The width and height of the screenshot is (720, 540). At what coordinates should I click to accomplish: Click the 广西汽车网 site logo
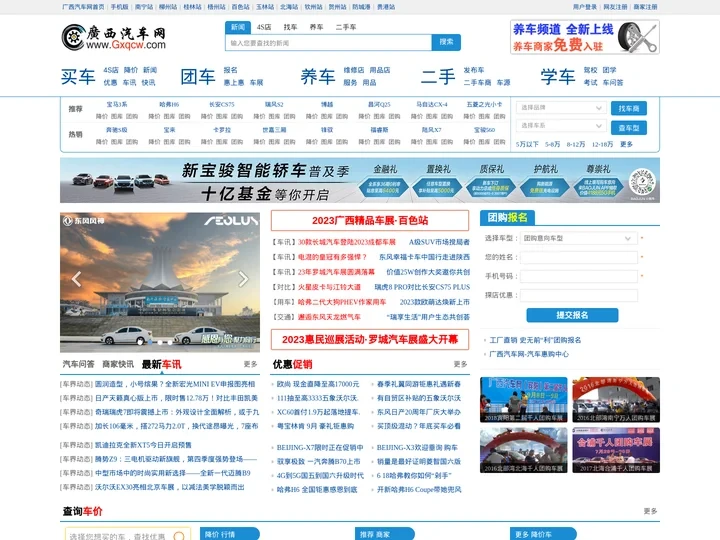pos(113,37)
